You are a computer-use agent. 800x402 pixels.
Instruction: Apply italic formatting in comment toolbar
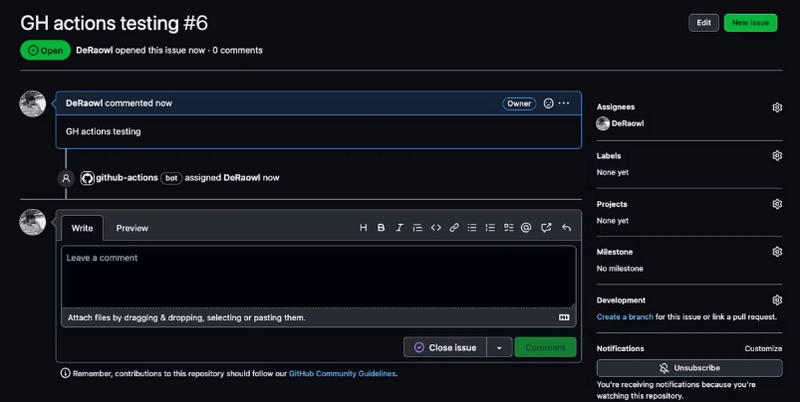pos(399,228)
